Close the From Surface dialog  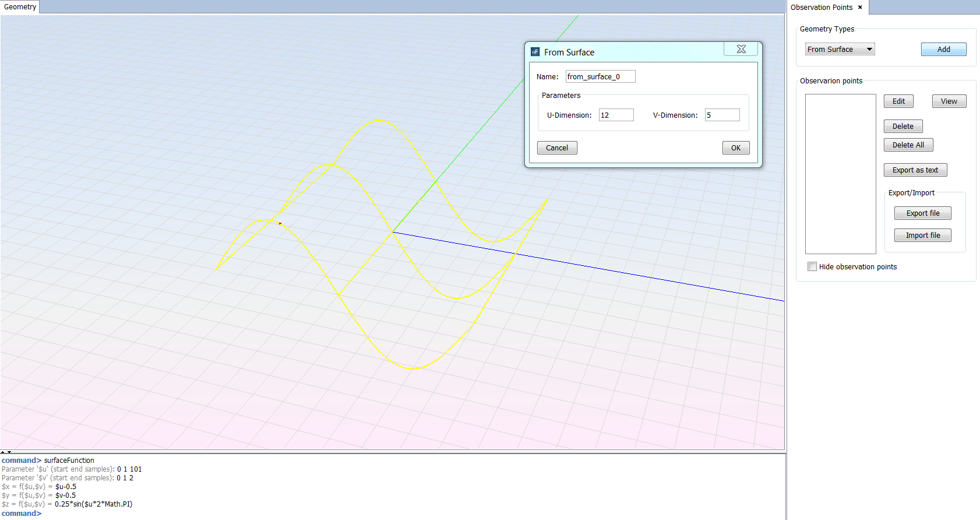(x=741, y=50)
